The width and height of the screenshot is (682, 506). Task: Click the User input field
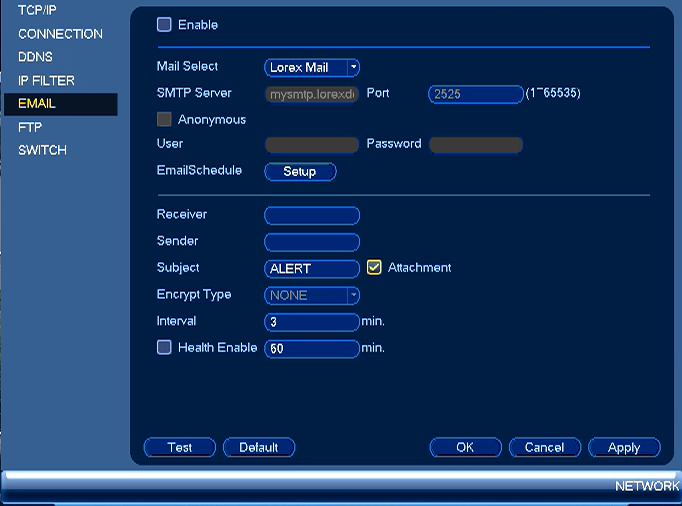(x=312, y=144)
